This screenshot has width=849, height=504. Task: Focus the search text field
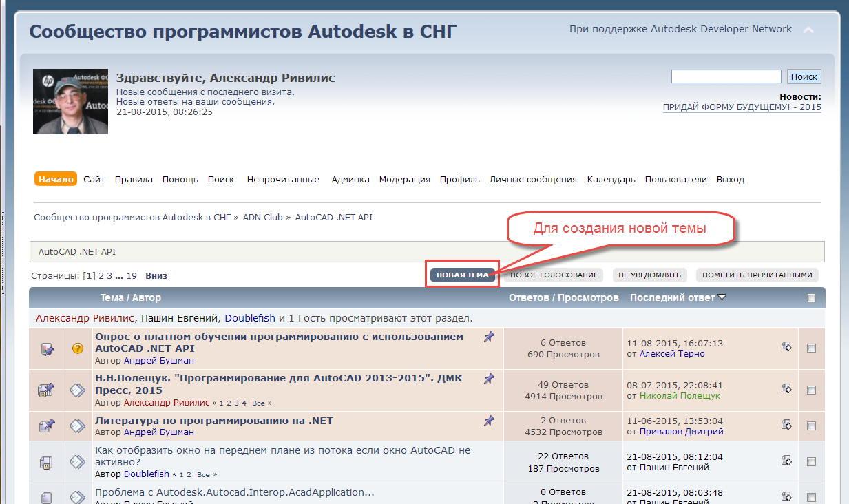(x=726, y=76)
